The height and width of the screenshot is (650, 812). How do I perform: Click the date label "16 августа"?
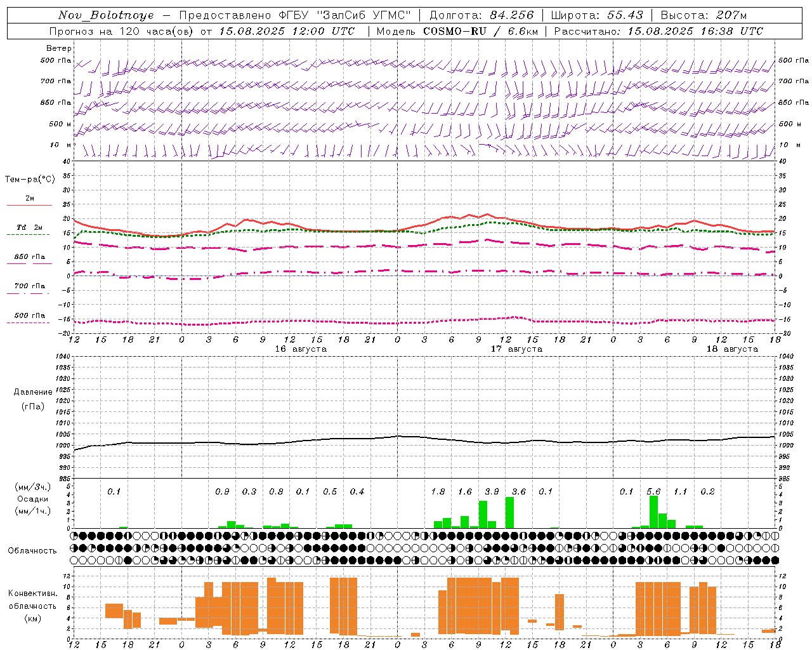(x=301, y=349)
